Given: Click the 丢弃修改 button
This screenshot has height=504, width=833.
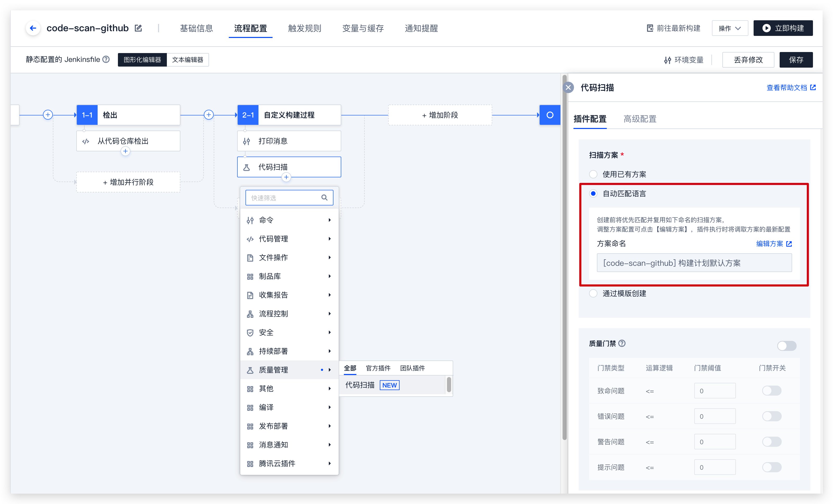Looking at the screenshot, I should click(x=748, y=60).
